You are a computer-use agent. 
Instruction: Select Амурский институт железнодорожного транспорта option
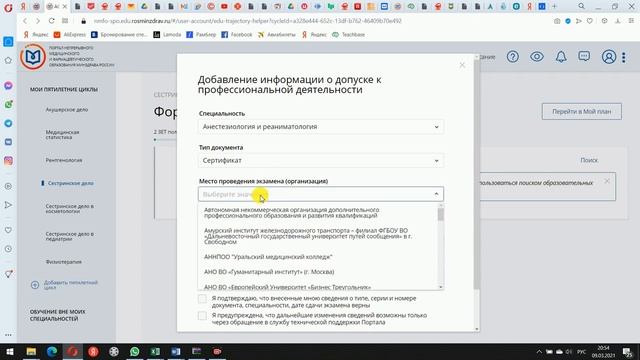pyautogui.click(x=308, y=236)
